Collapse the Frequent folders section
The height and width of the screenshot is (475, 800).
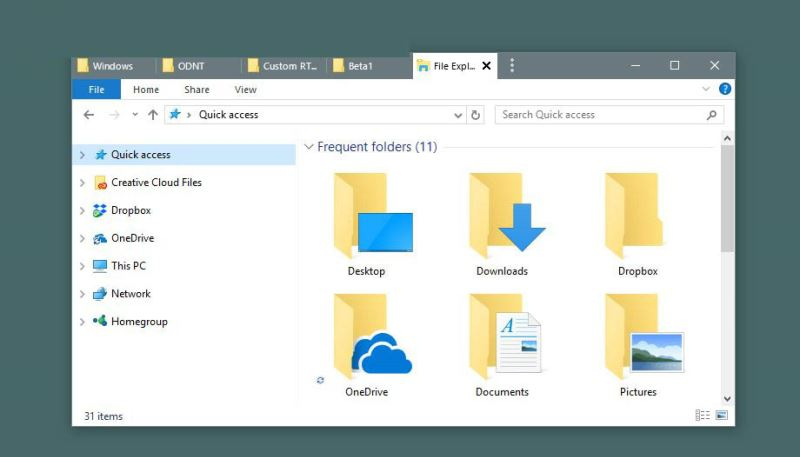[308, 147]
